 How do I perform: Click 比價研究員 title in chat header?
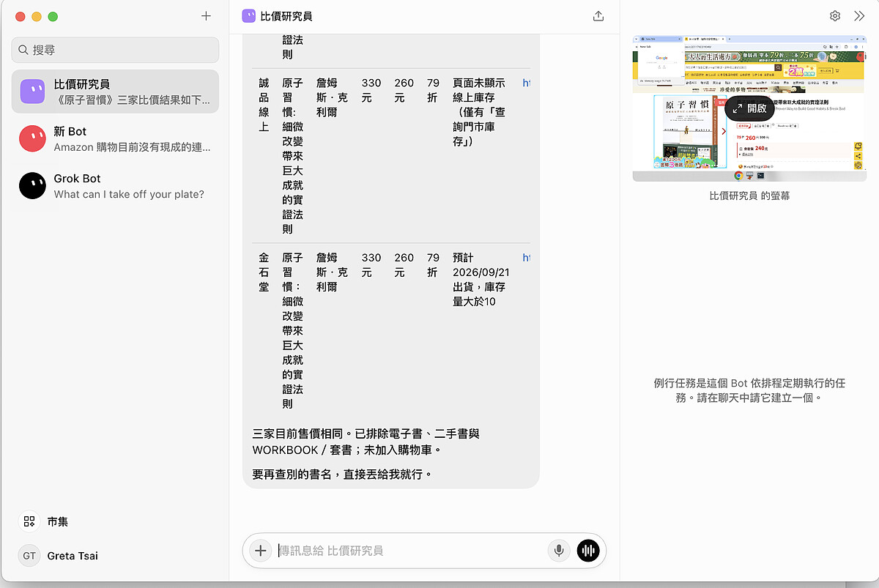tap(286, 16)
